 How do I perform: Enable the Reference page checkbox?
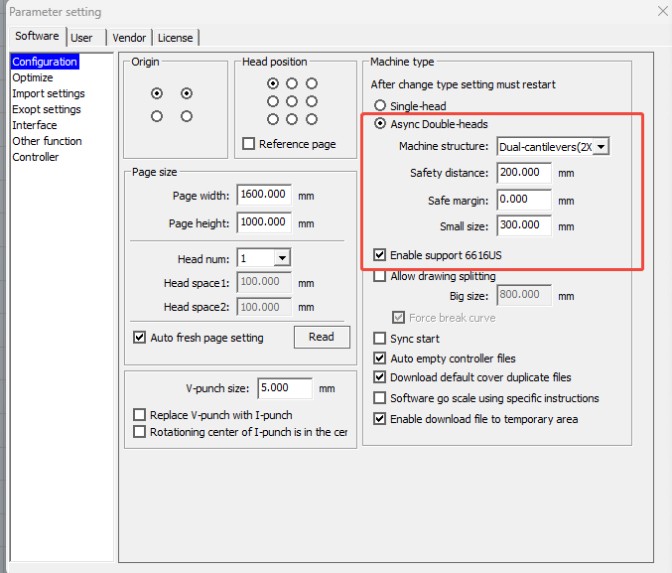coord(249,144)
